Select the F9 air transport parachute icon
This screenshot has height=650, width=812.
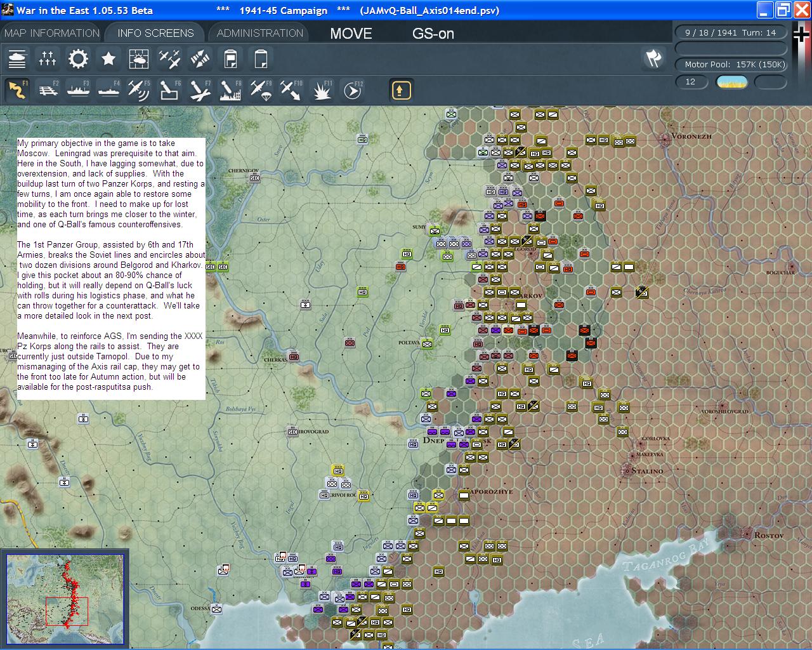[x=261, y=90]
